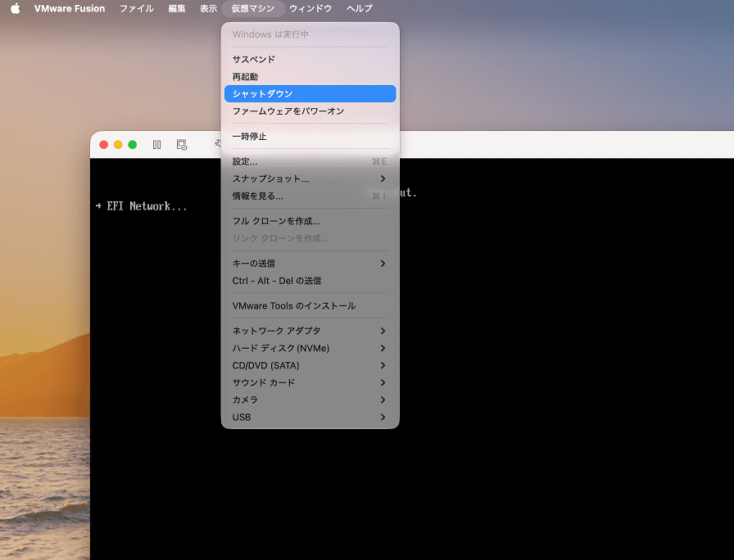Expand the ネットワーク アダプタ submenu
The height and width of the screenshot is (560, 734).
tap(310, 331)
